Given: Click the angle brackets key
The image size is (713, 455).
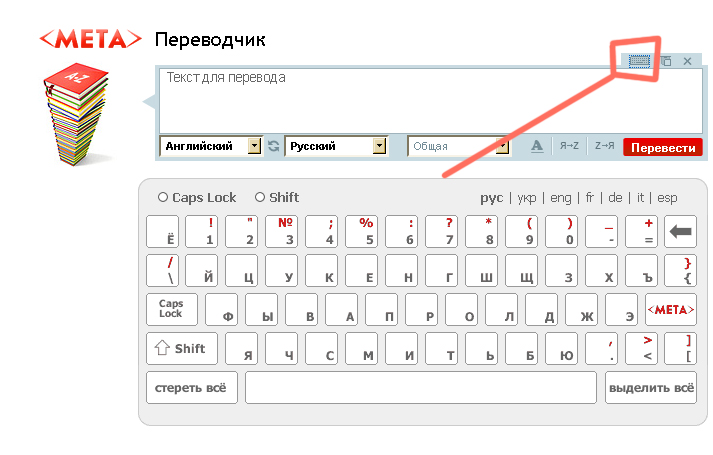Looking at the screenshot, I should point(642,349).
